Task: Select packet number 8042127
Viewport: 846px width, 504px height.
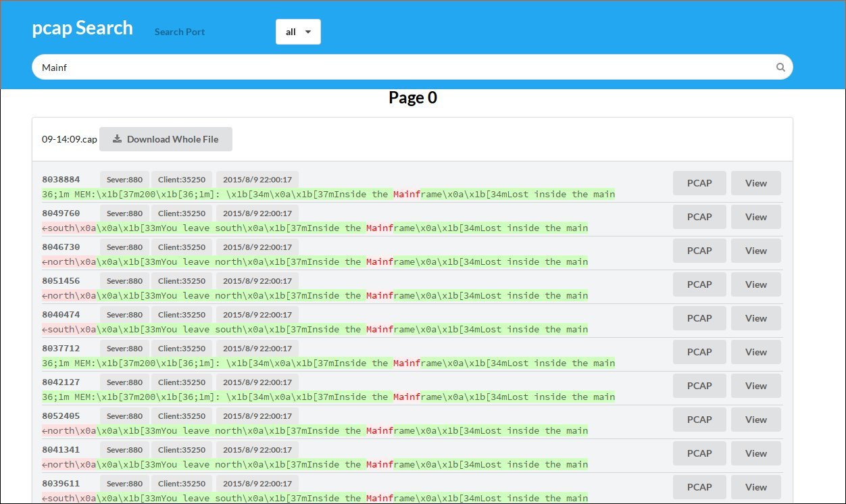Action: (61, 382)
